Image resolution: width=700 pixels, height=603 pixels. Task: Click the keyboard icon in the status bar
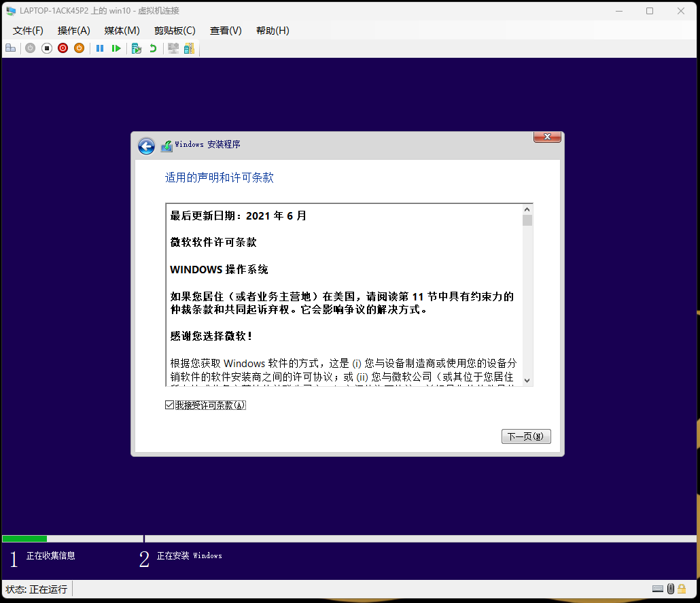point(658,589)
